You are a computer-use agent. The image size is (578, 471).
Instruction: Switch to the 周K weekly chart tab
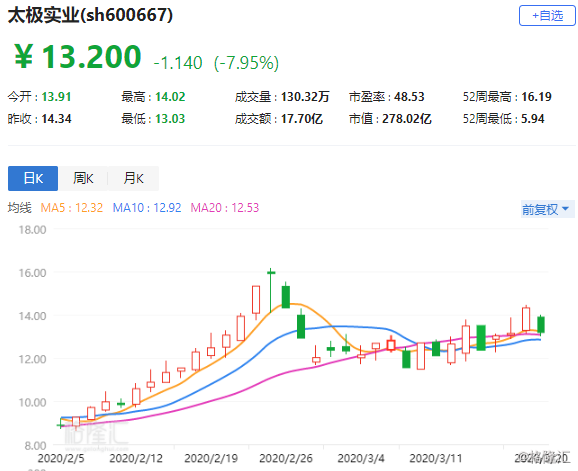(83, 178)
